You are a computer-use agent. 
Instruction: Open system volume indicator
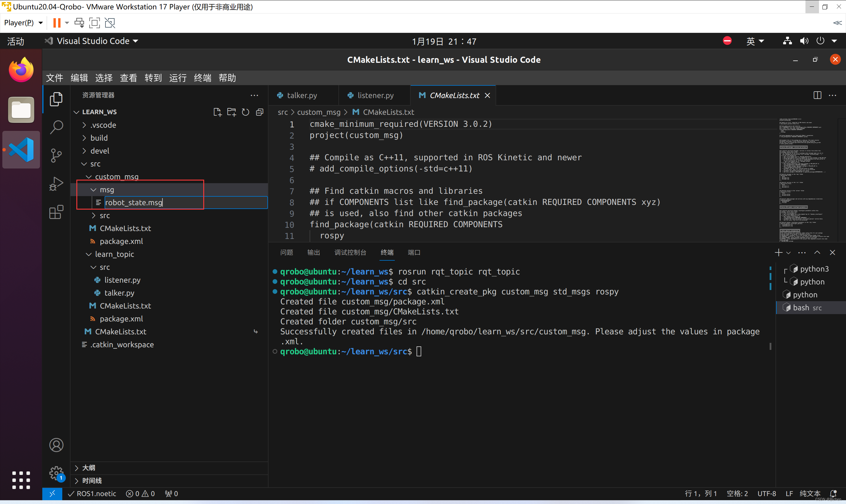(804, 41)
